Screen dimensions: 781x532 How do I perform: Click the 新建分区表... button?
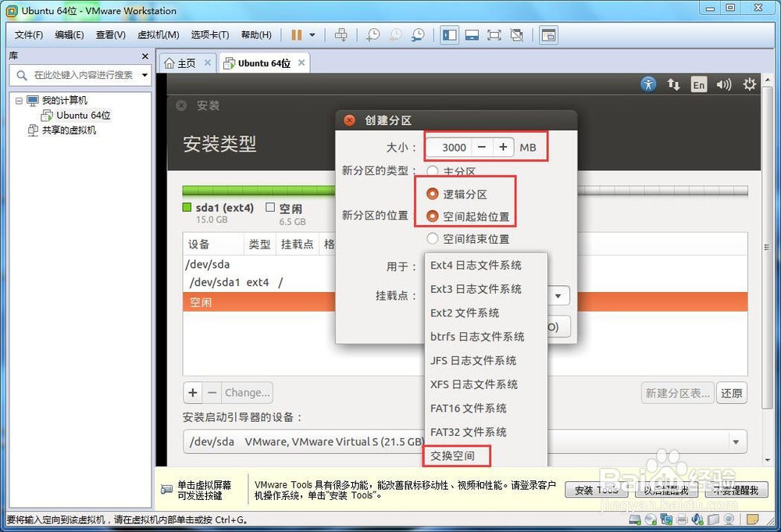pyautogui.click(x=677, y=394)
